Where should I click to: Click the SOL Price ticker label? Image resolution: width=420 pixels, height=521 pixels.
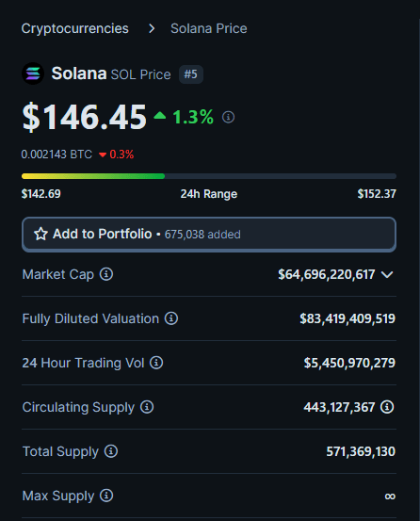140,74
